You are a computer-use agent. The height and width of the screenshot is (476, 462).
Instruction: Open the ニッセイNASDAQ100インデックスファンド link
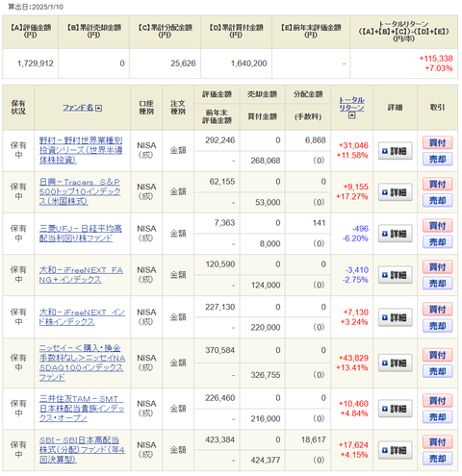[82, 363]
